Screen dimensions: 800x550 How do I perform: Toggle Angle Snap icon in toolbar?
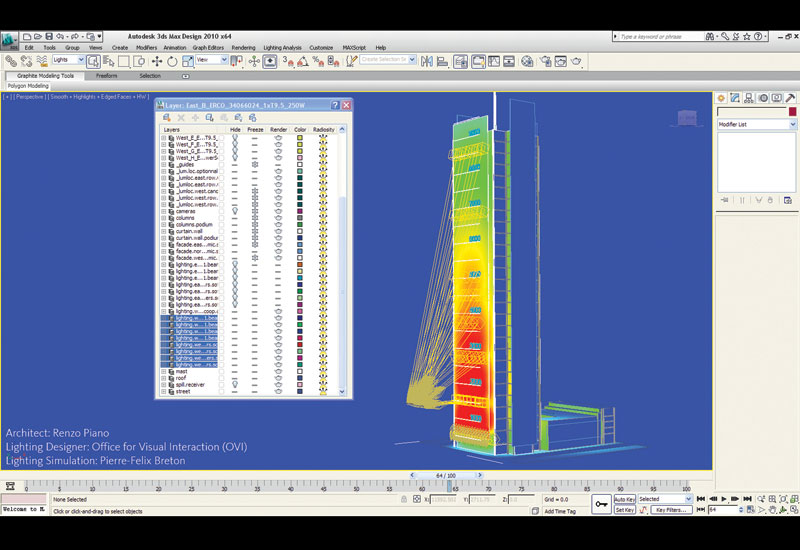303,62
